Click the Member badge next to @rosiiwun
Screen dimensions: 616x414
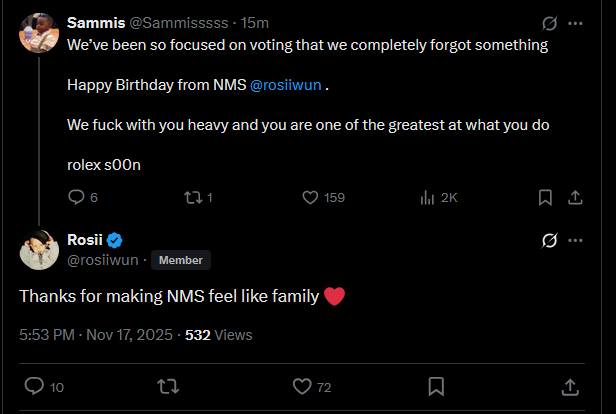180,260
